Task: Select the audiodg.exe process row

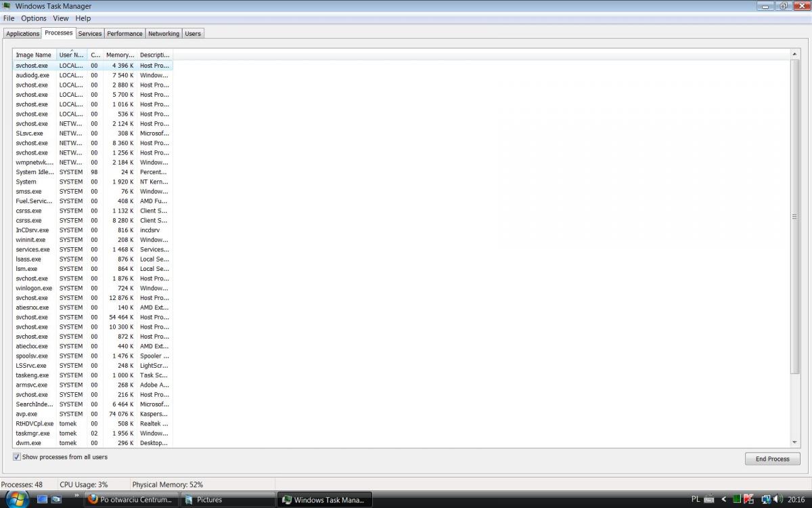Action: point(93,75)
